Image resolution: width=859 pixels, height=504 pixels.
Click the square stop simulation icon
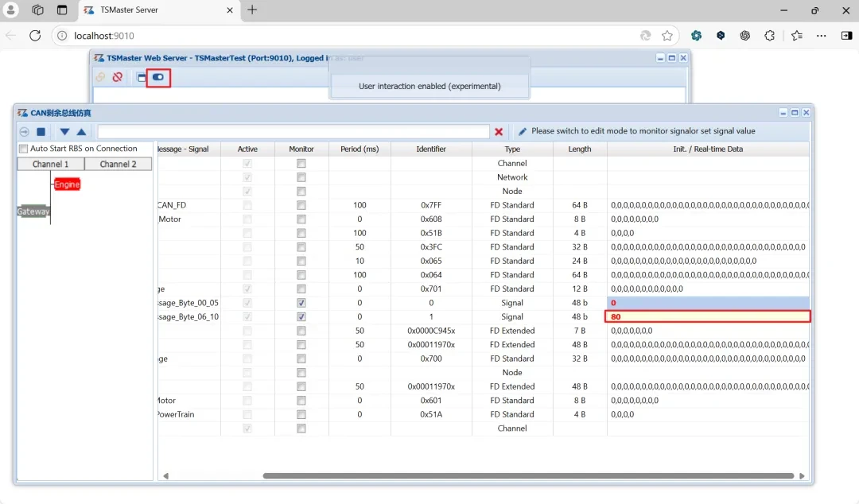pyautogui.click(x=41, y=132)
